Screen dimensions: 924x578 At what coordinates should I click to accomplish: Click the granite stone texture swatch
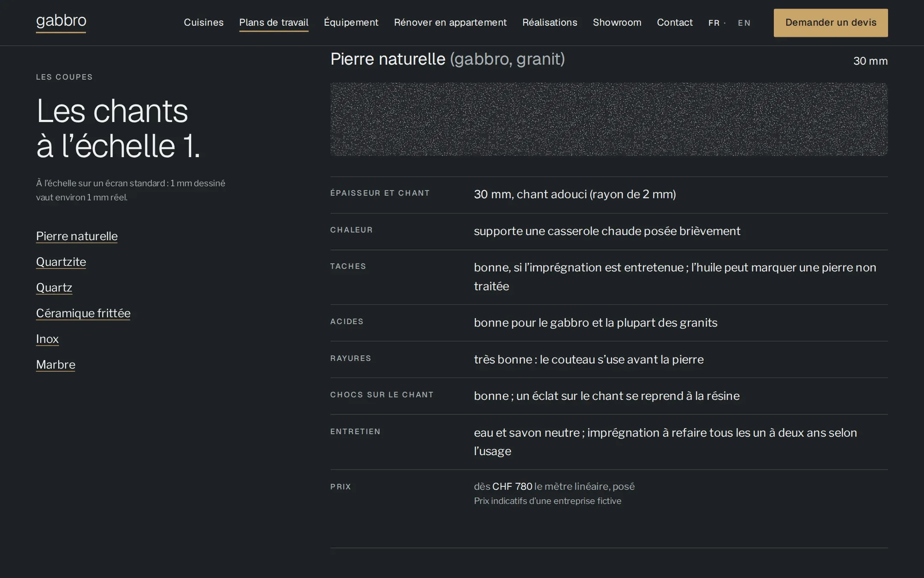[609, 119]
